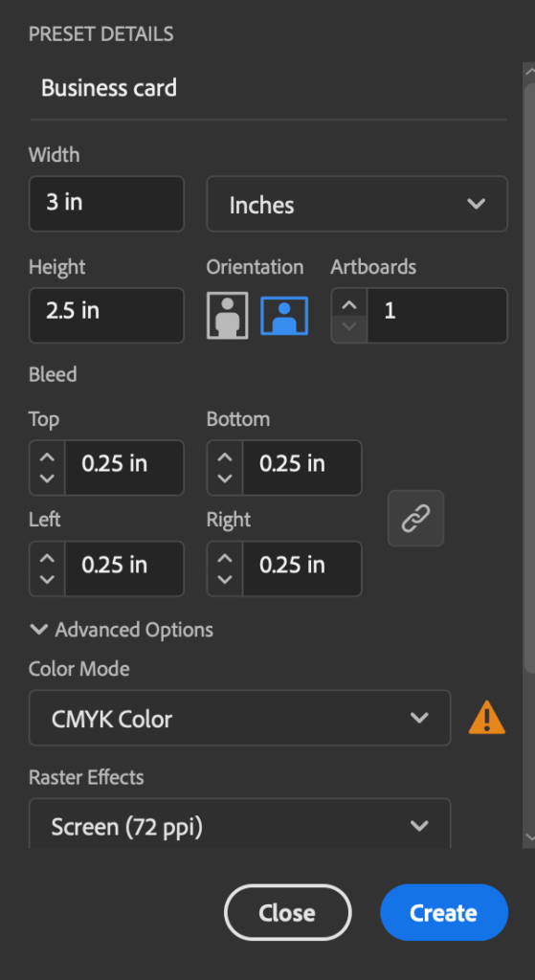
Task: Decrease Top bleed with down arrow
Action: pos(48,479)
